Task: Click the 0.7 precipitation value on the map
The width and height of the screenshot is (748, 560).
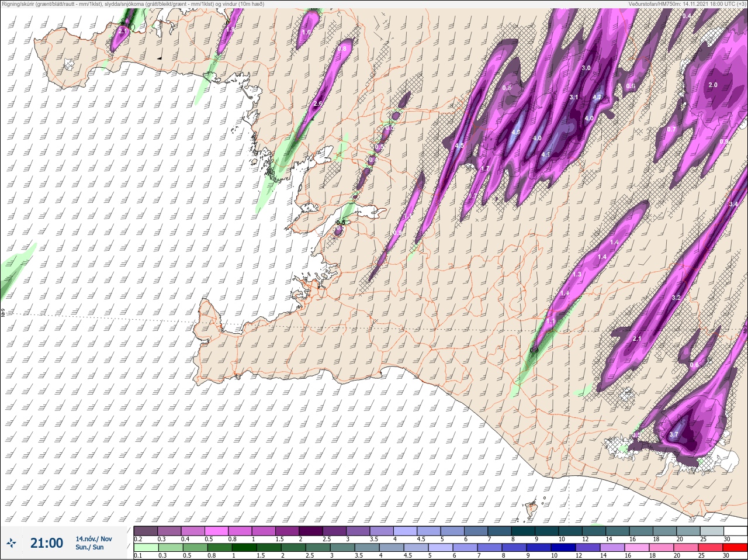Action: pos(671,129)
